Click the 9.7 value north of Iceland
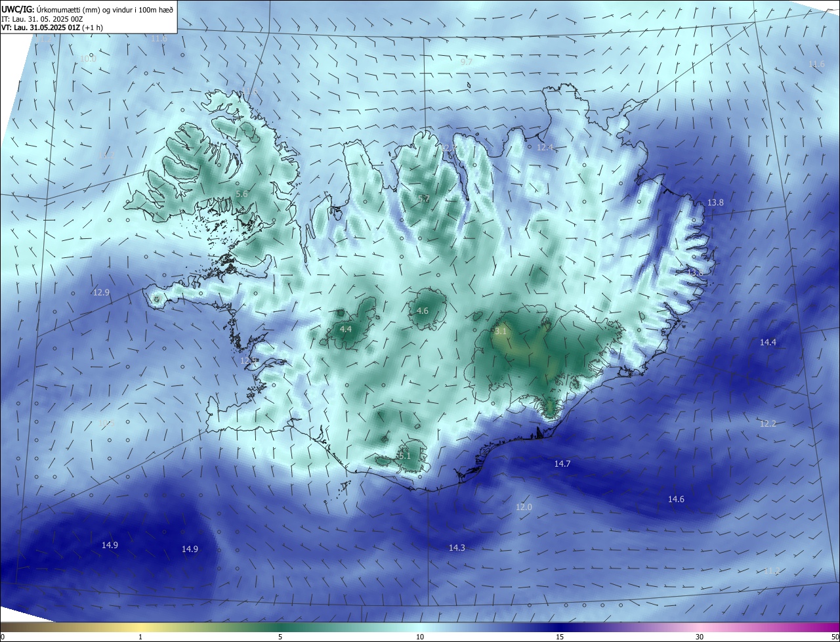Screen dimensions: 840x642 (x=466, y=62)
